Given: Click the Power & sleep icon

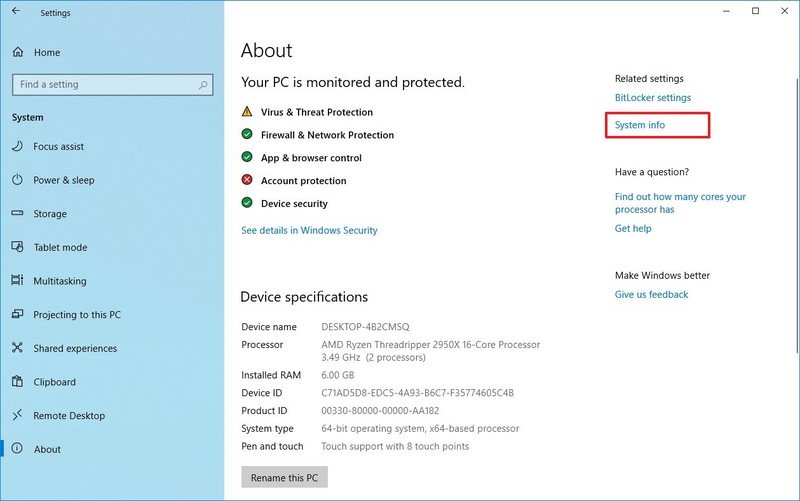Looking at the screenshot, I should 17,180.
